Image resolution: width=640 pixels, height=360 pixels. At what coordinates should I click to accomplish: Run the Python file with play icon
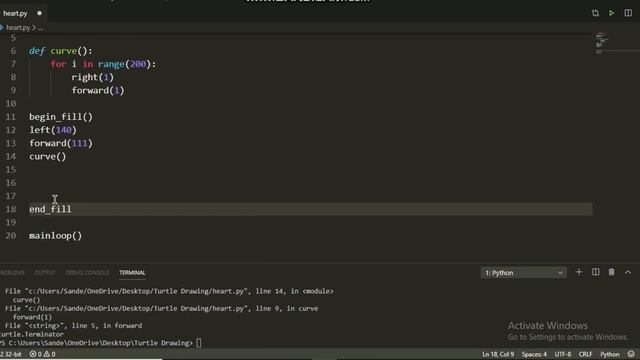(x=611, y=13)
